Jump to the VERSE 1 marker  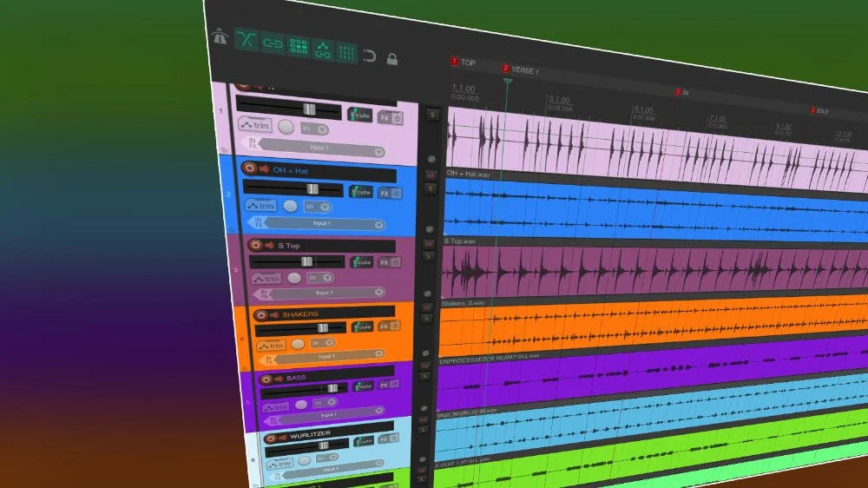point(506,69)
